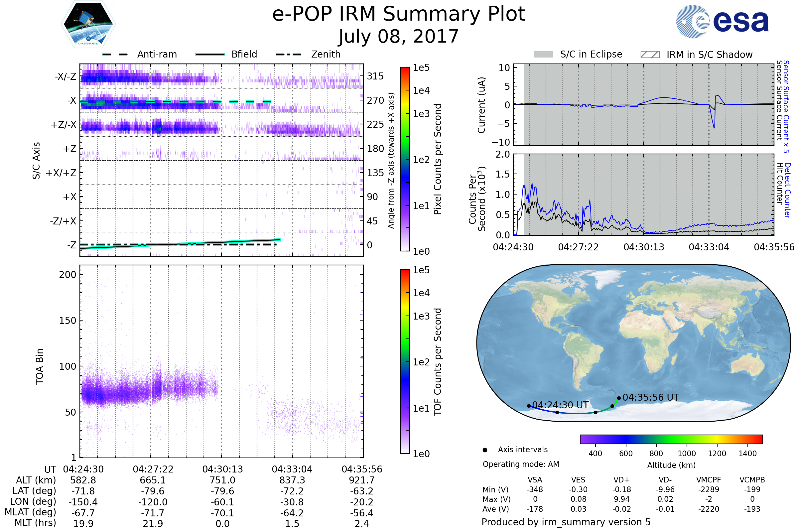798x532 pixels.
Task: Click the ESA logo
Action: 722,21
